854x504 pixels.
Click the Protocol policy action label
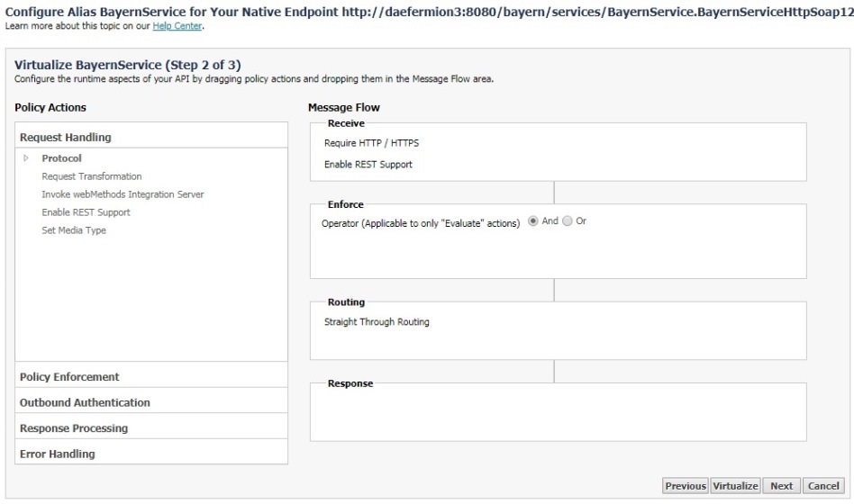tap(61, 158)
